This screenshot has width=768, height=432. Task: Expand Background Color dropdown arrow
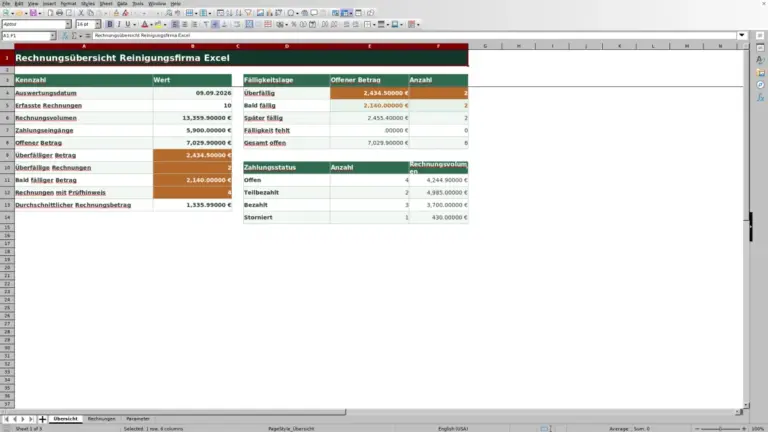[165, 24]
